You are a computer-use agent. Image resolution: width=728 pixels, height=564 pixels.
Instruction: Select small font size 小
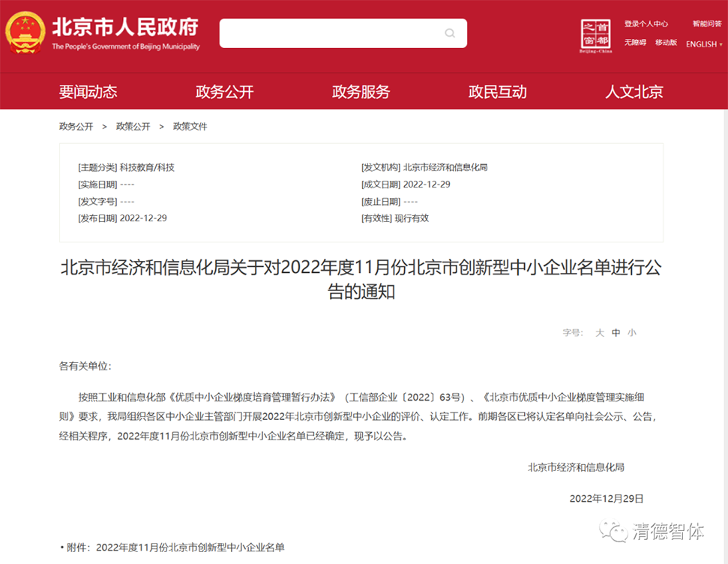click(632, 333)
